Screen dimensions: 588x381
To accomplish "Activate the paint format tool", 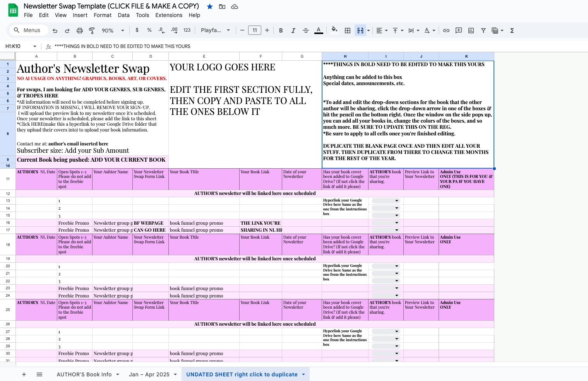I will (92, 31).
